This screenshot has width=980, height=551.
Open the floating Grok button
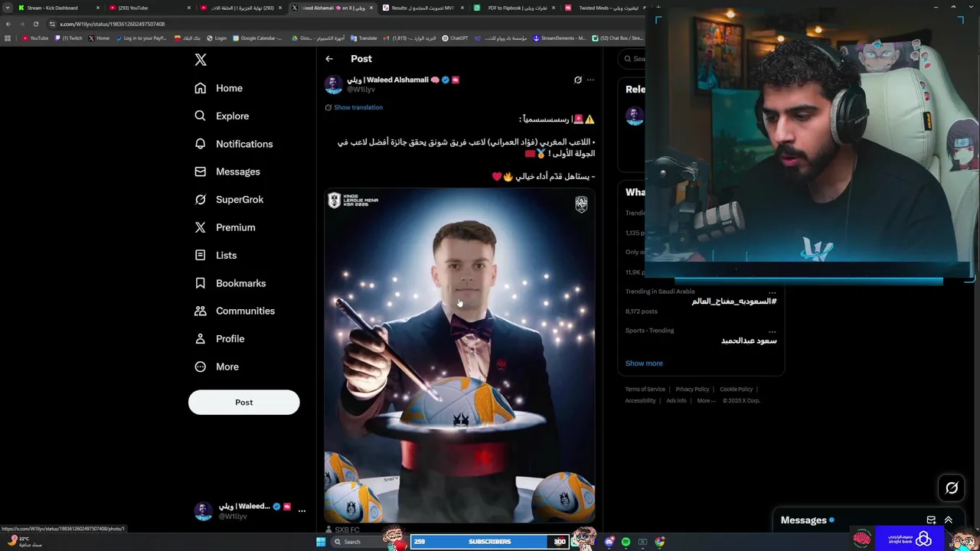pos(952,487)
